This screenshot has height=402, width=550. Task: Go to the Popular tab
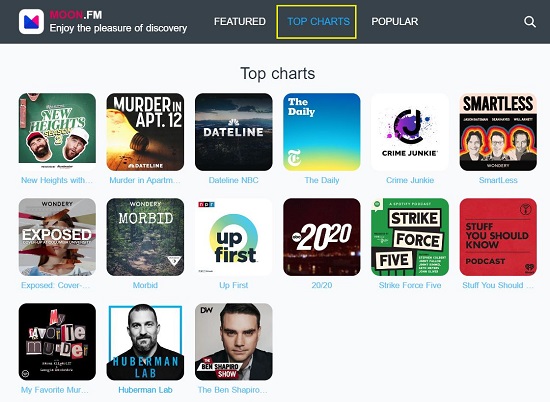tap(395, 22)
